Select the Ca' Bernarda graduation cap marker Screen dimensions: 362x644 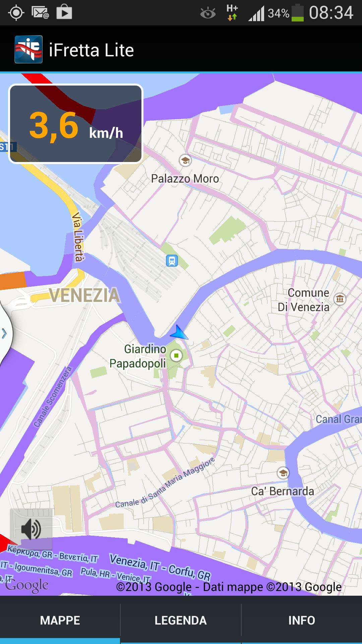283,473
